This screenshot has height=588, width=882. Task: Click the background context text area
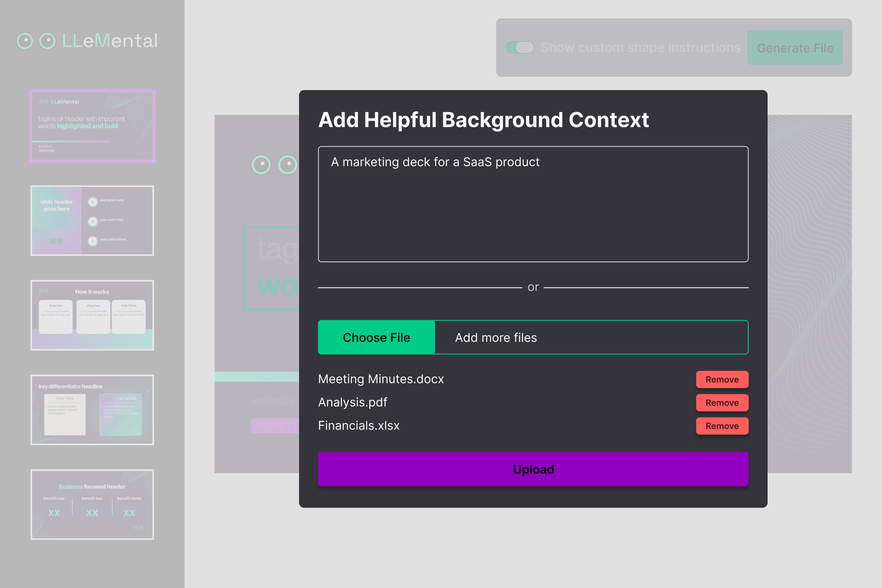click(x=533, y=204)
